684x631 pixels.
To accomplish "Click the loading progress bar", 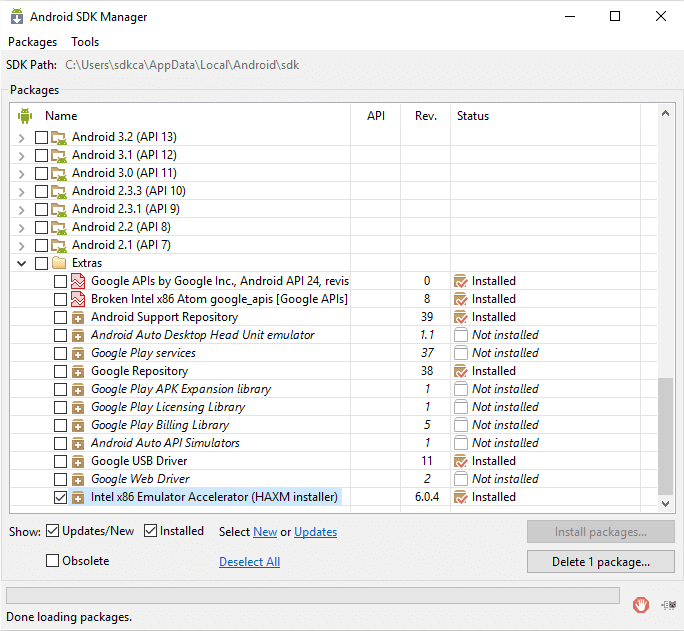I will [x=313, y=595].
